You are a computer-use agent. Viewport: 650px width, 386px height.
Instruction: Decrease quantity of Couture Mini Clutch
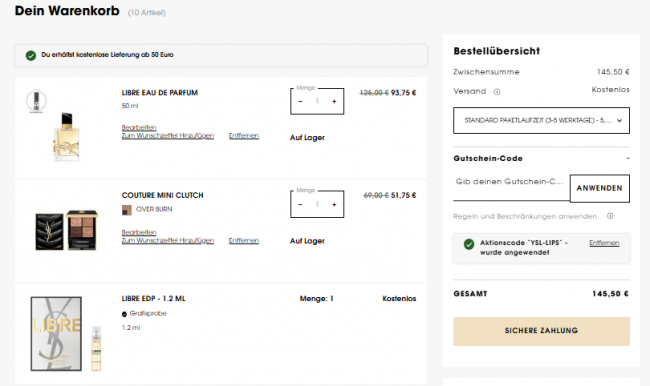[300, 204]
